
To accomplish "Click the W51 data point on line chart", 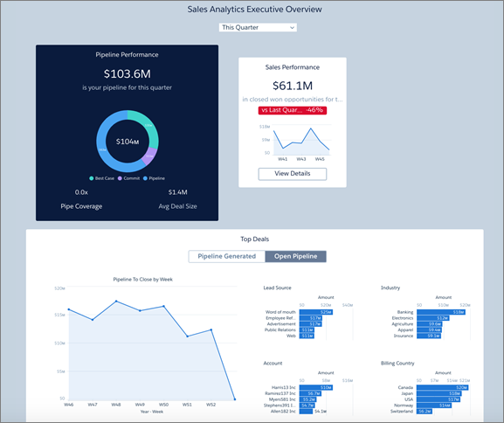I will [188, 336].
